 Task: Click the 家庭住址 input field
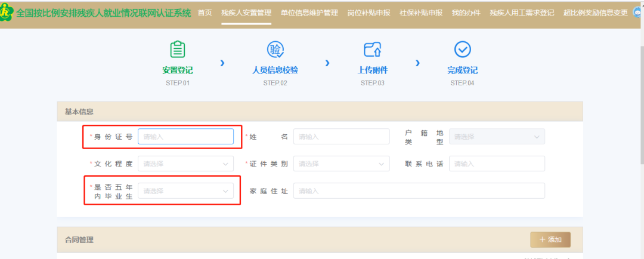pos(419,191)
